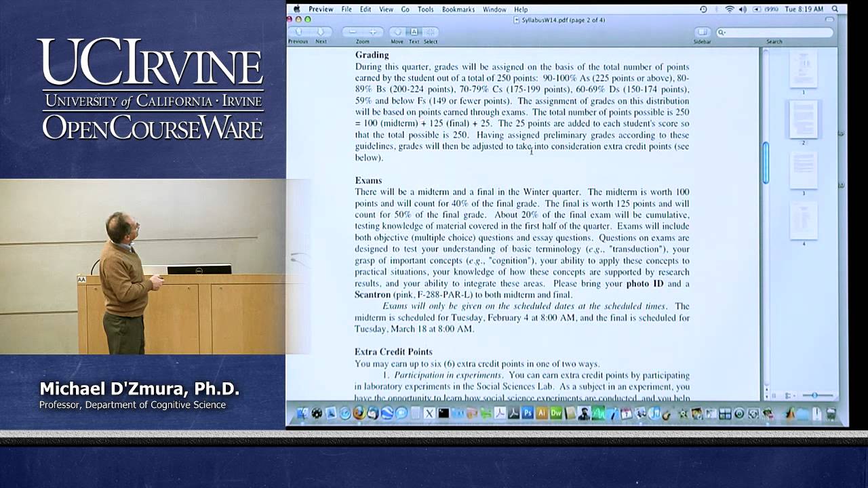Toggle the toolbar pill button in title bar
This screenshot has height=488, width=868.
pyautogui.click(x=829, y=20)
